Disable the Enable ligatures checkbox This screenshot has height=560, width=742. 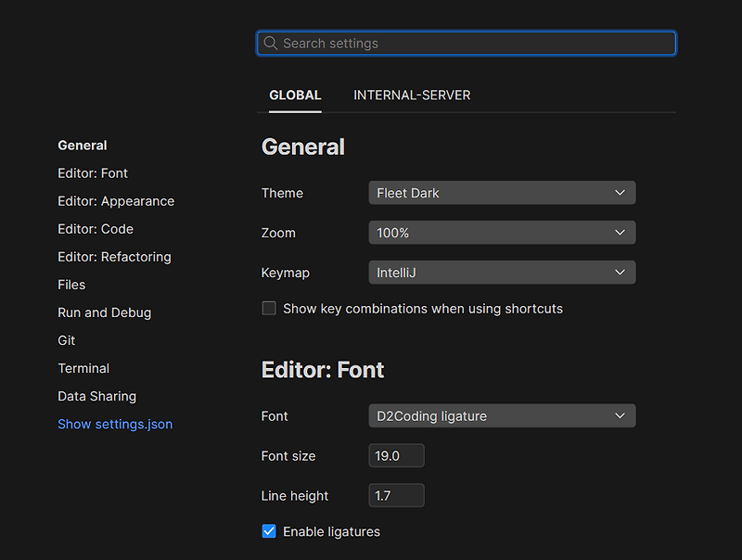[x=269, y=531]
